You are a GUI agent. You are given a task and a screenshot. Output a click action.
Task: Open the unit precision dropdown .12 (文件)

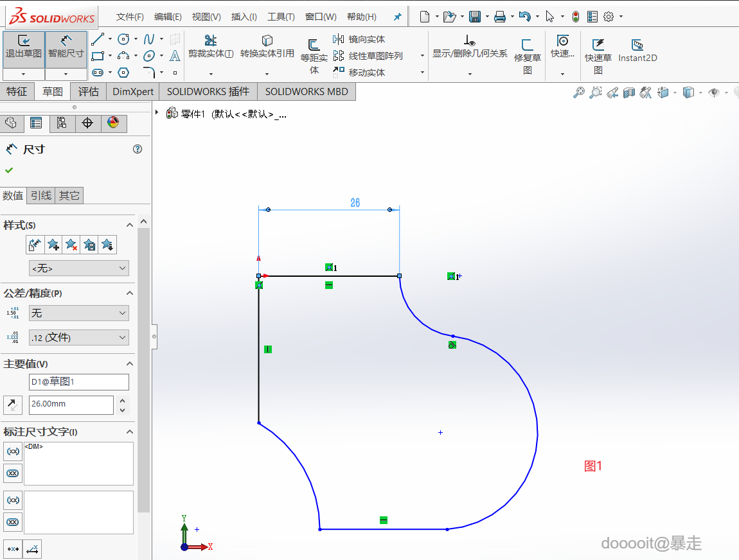(x=79, y=337)
